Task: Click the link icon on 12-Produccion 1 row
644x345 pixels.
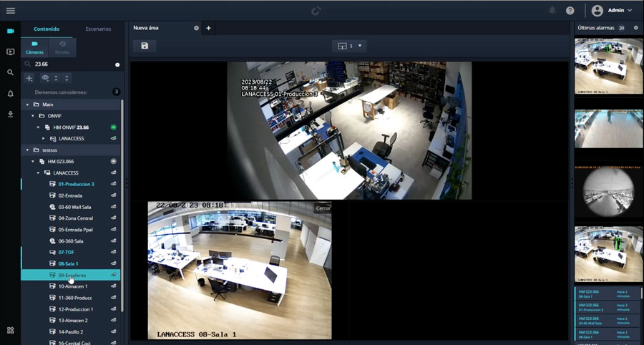Action: (114, 309)
